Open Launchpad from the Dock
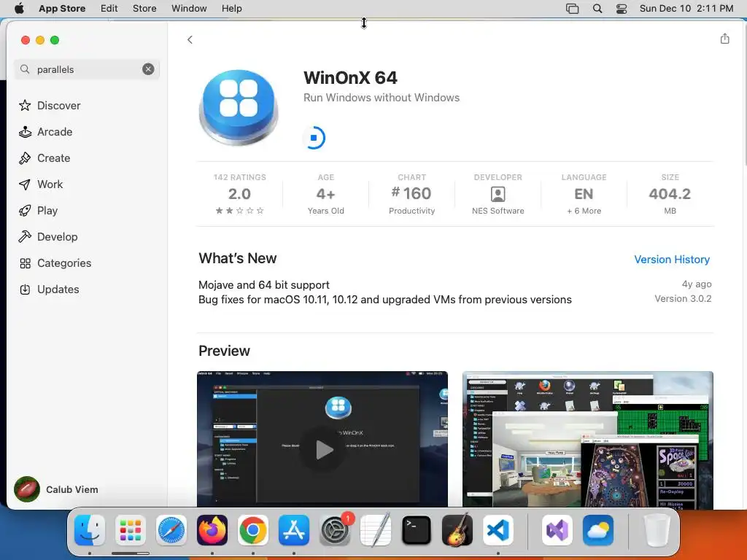This screenshot has width=747, height=560. [131, 530]
